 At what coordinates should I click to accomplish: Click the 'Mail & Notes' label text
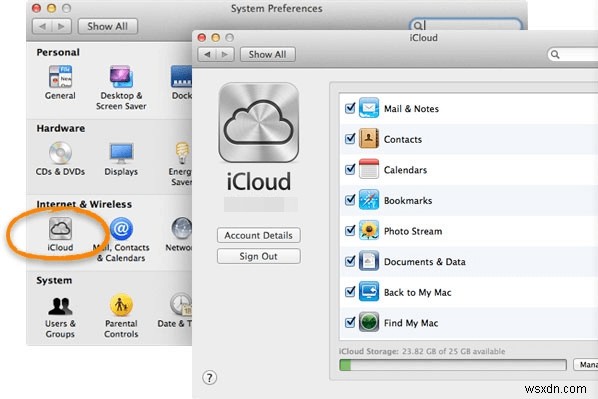coord(411,109)
